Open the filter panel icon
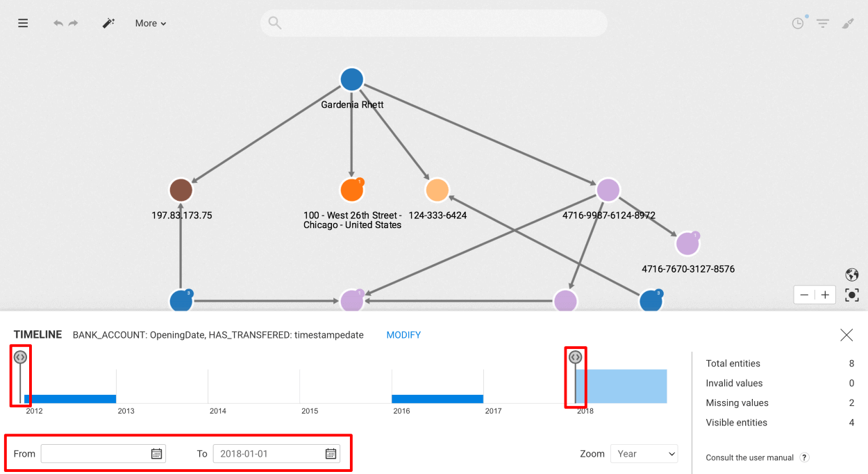 coord(823,23)
